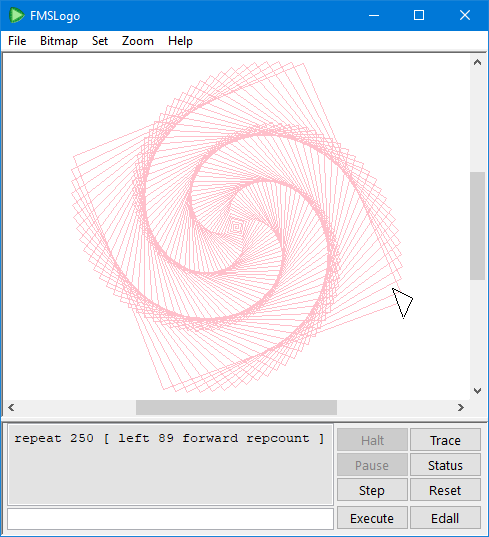Viewport: 489px width, 537px height.
Task: Open the Set menu
Action: coord(100,41)
